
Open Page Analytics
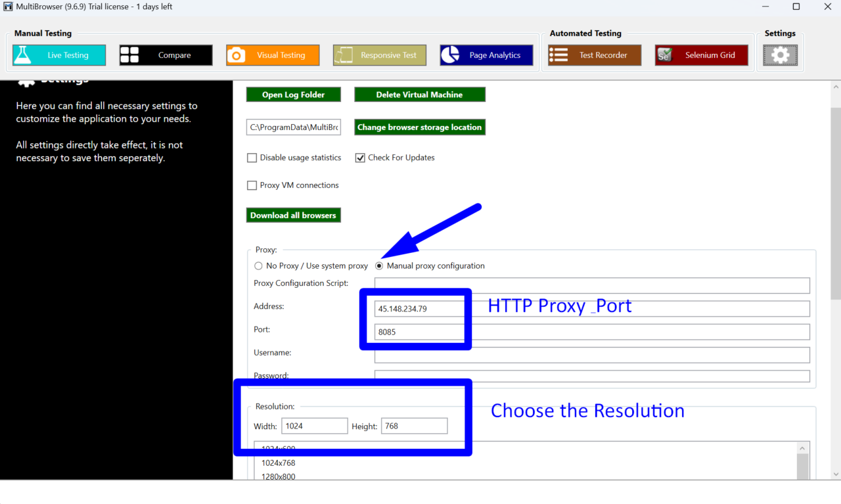(486, 55)
